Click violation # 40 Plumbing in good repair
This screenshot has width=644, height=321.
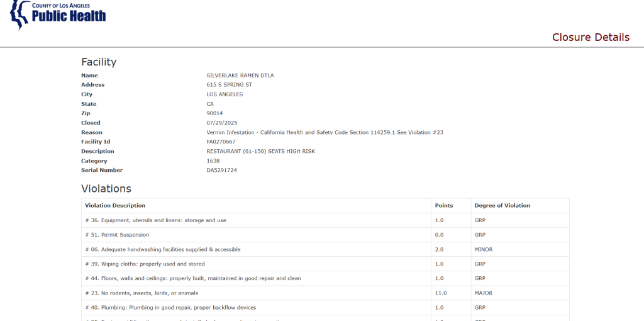(x=170, y=307)
